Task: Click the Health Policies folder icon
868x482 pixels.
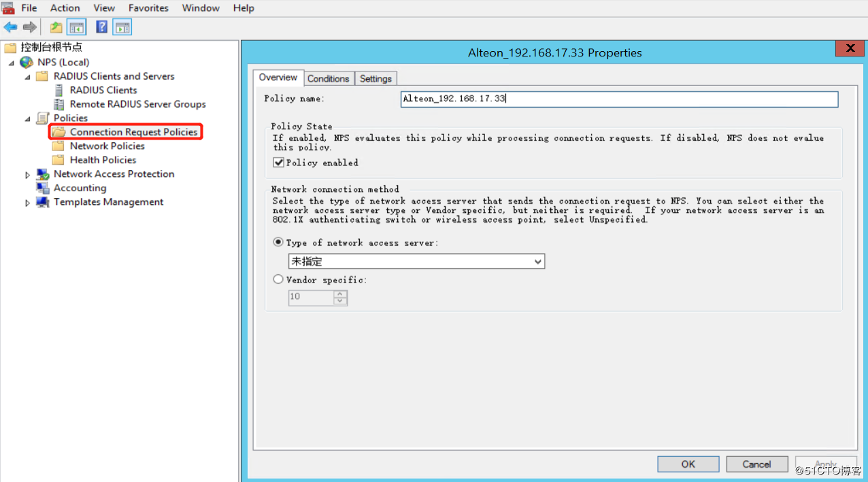Action: point(59,160)
